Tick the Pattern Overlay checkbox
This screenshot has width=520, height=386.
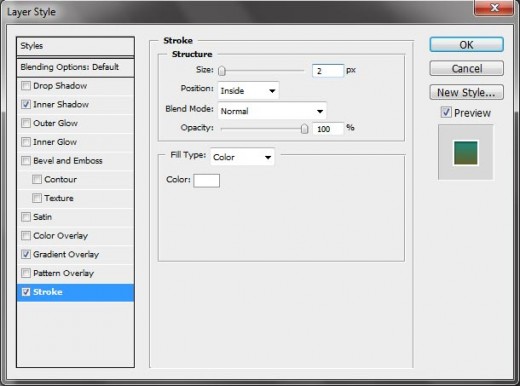[26, 273]
